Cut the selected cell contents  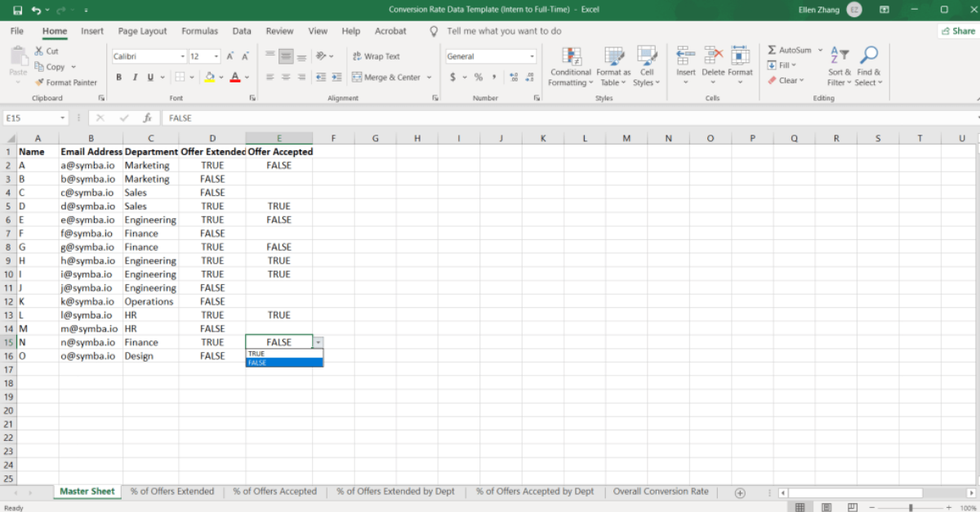[47, 51]
